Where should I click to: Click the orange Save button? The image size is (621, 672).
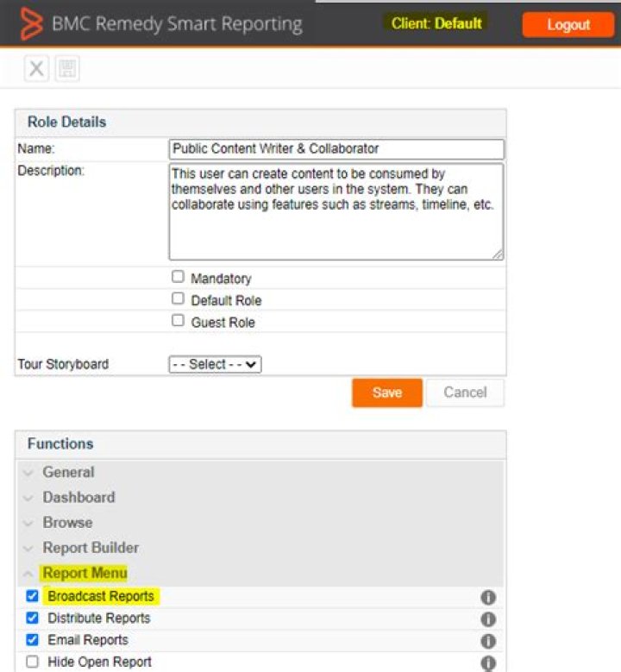[387, 393]
